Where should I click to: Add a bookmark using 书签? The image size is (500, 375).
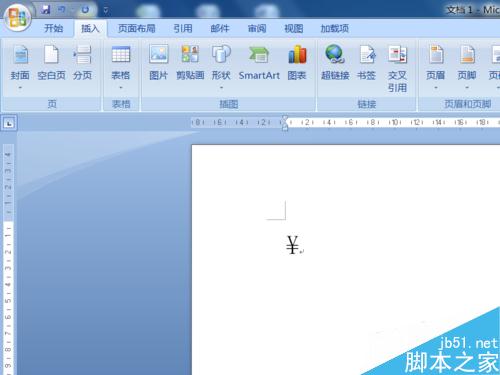pyautogui.click(x=367, y=63)
